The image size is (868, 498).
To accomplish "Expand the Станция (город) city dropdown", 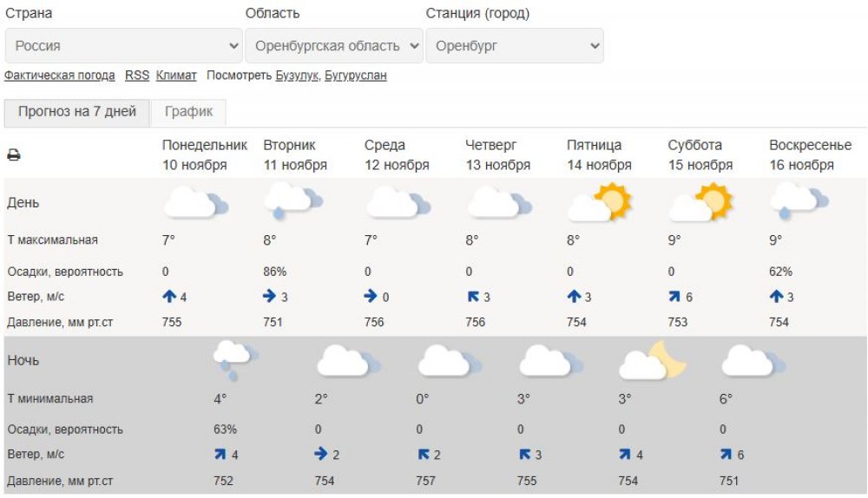I will click(515, 46).
